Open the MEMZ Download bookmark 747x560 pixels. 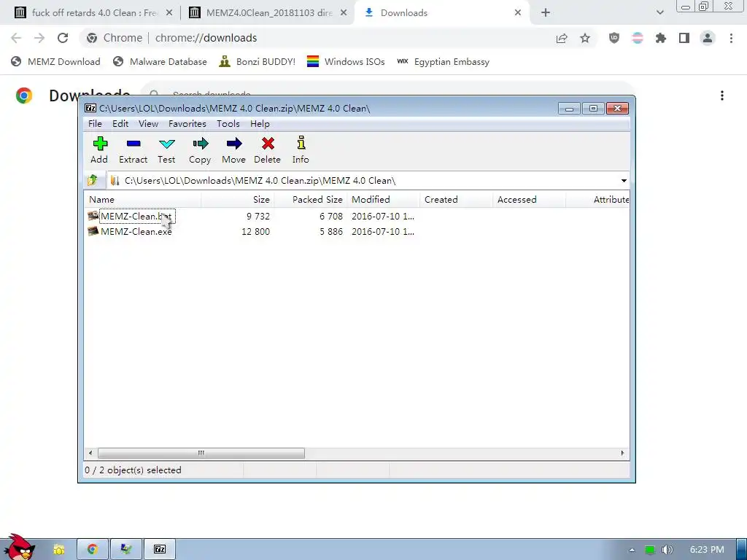coord(55,62)
